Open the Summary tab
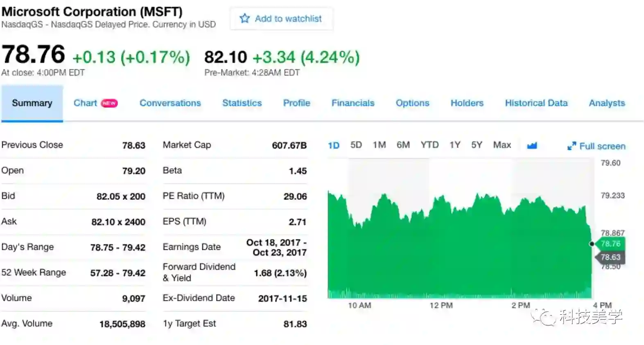Viewport: 644px width, 345px height. click(32, 103)
